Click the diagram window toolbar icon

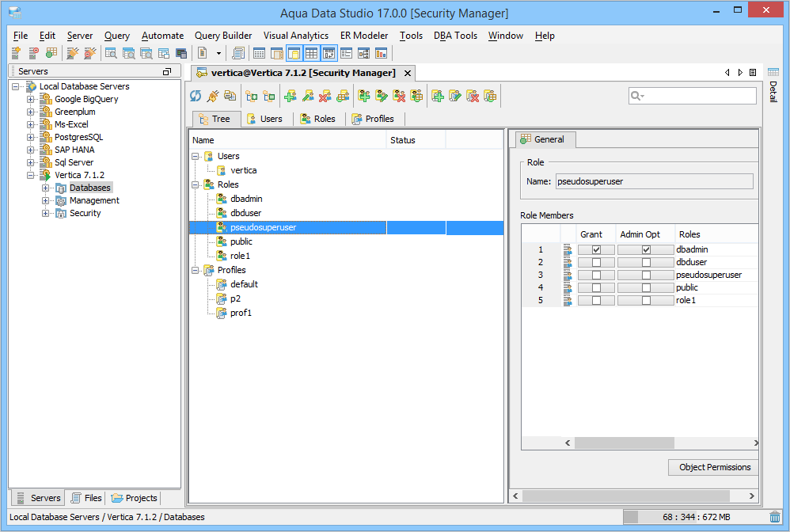(364, 53)
